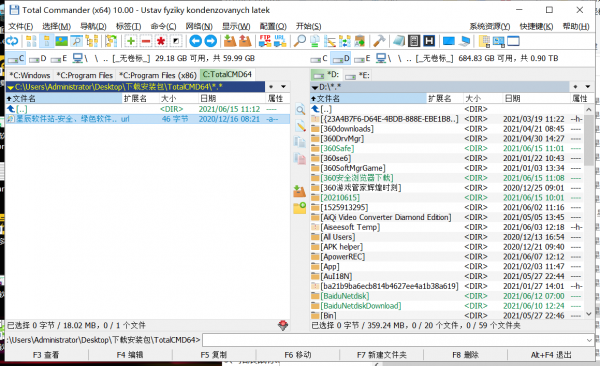600x366 pixels.
Task: Open the 命令(C) menu
Action: coord(163,26)
